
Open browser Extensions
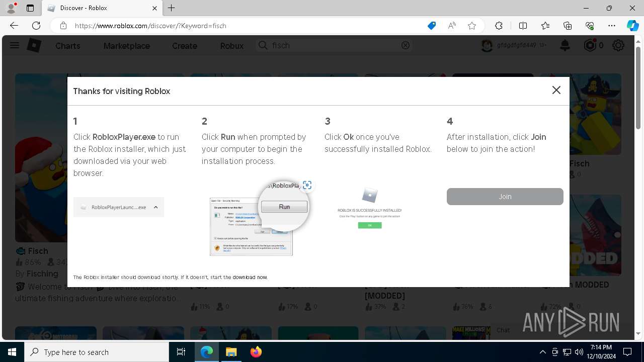click(x=499, y=26)
